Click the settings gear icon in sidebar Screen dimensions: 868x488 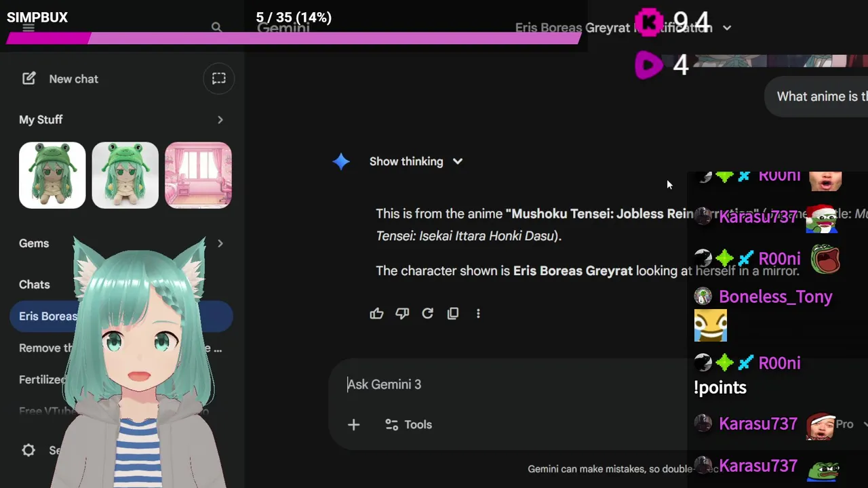click(x=28, y=450)
